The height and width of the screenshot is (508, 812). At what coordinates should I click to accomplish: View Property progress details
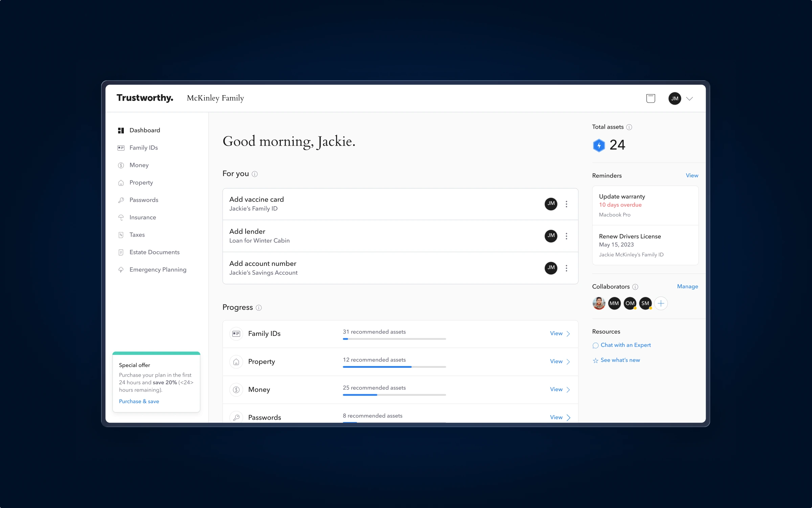[x=560, y=362]
